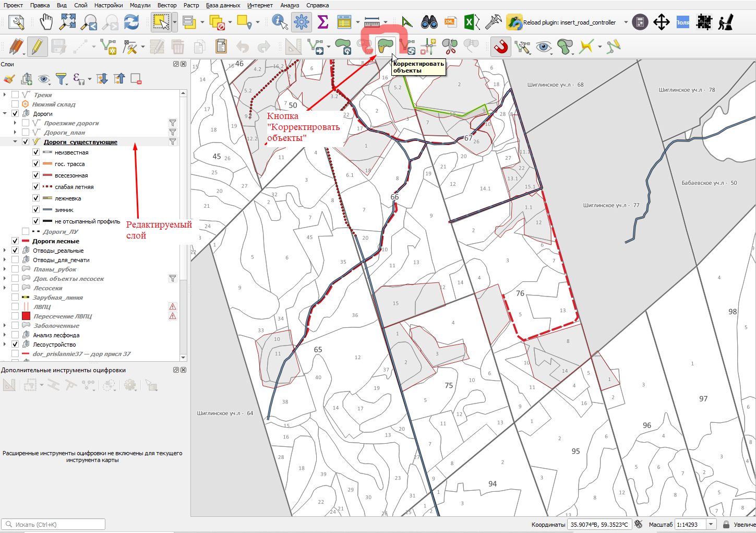Open the Statistical Summary sigma icon
Screen dimensions: 756x533
323,22
